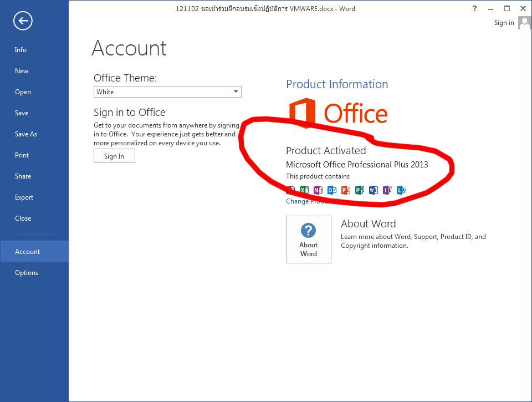Open Word Options from the sidebar
Screen dimensions: 532x402
pyautogui.click(x=27, y=273)
